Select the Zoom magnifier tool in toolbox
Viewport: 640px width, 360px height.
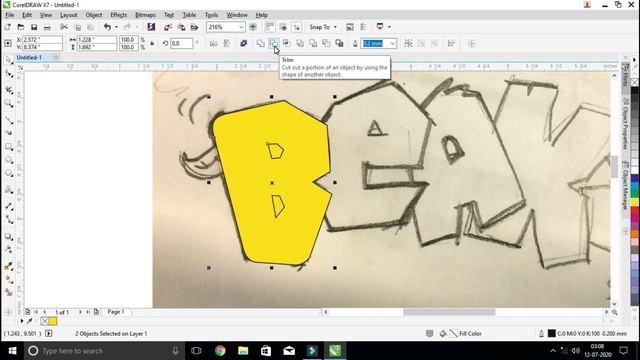(9, 104)
